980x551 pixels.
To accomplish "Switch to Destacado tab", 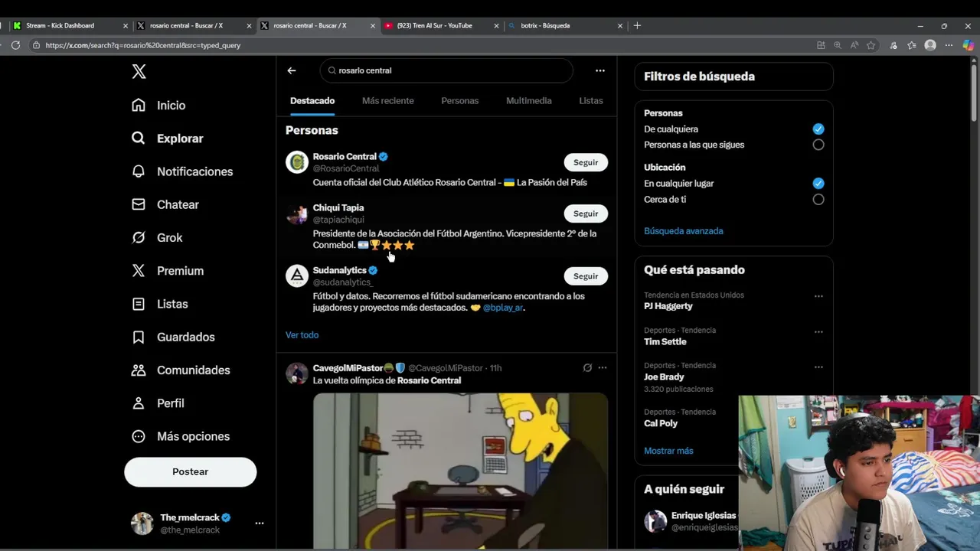I will click(x=312, y=101).
